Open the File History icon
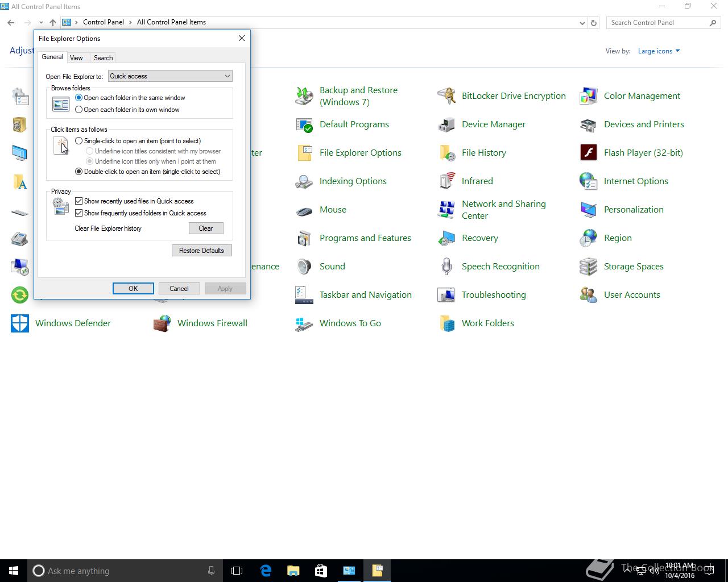 pos(446,153)
